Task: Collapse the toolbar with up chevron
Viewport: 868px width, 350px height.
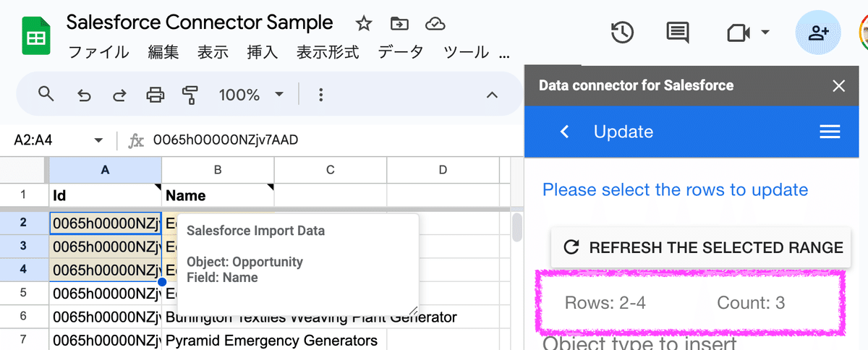Action: 492,95
